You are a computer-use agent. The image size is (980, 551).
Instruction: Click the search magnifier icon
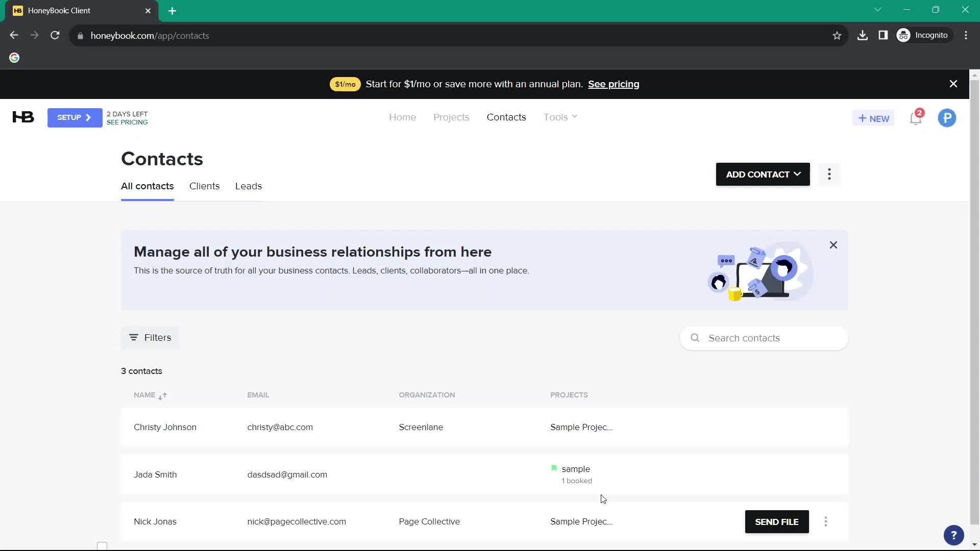pyautogui.click(x=695, y=338)
